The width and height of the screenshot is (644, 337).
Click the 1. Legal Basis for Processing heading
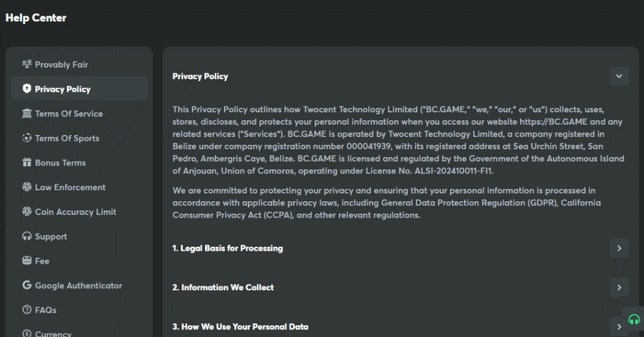[227, 248]
